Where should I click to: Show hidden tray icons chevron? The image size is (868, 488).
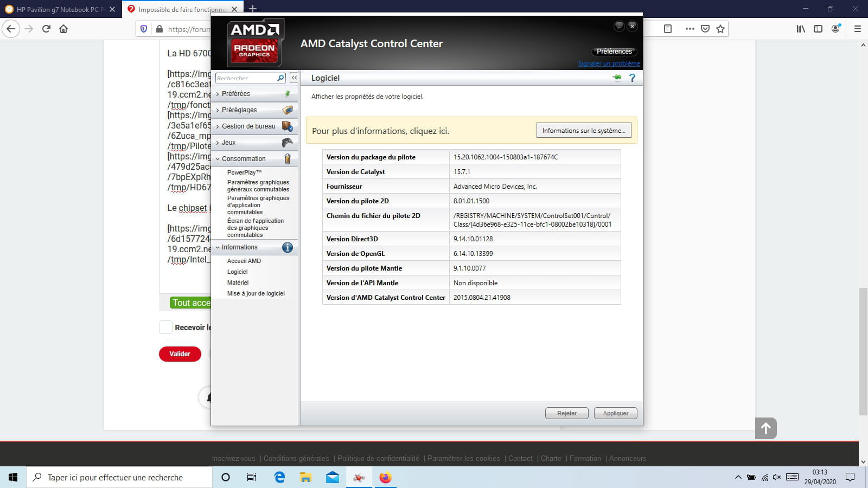coord(738,477)
